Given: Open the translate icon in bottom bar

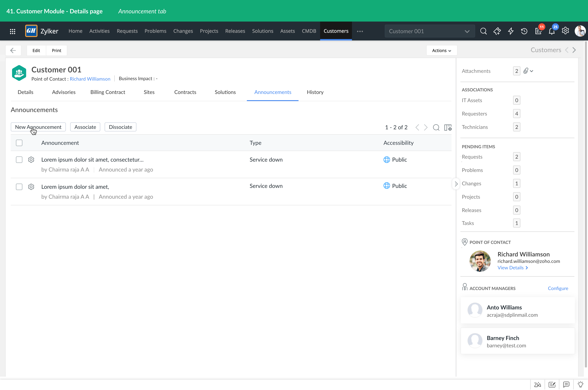Looking at the screenshot, I should (538, 385).
